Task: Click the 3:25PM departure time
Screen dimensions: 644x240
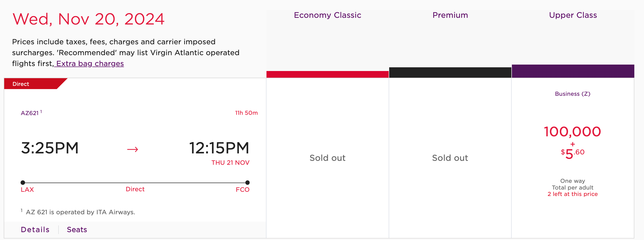Action: [50, 148]
